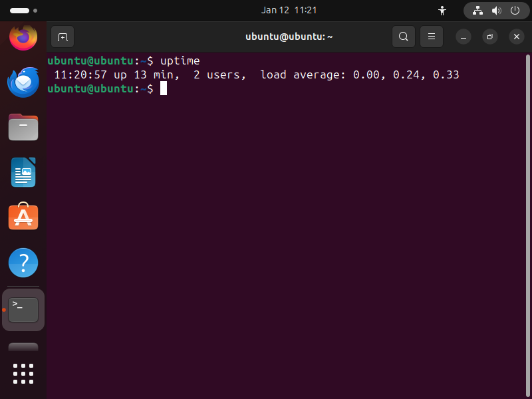Click the terminal search button
Image resolution: width=532 pixels, height=399 pixels.
(403, 37)
